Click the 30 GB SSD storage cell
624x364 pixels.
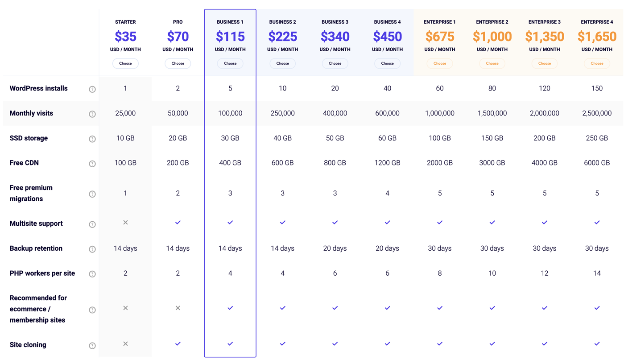[x=230, y=138]
